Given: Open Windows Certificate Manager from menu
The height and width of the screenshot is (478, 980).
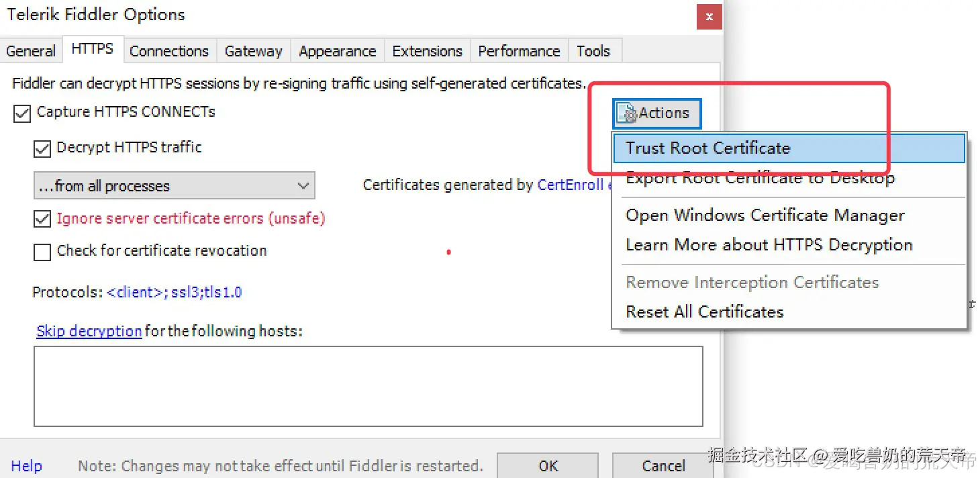Looking at the screenshot, I should click(x=789, y=216).
